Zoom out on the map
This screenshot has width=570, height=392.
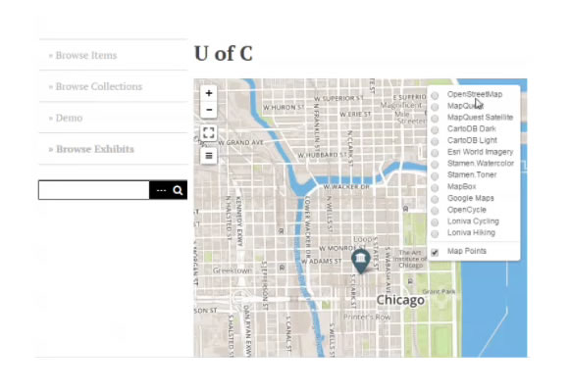tap(209, 110)
